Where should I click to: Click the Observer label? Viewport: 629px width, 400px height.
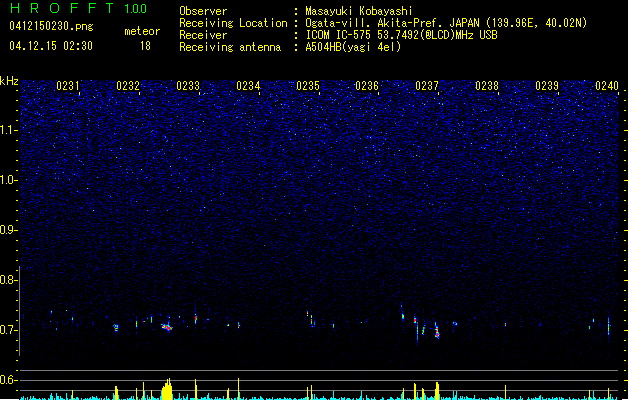203,11
